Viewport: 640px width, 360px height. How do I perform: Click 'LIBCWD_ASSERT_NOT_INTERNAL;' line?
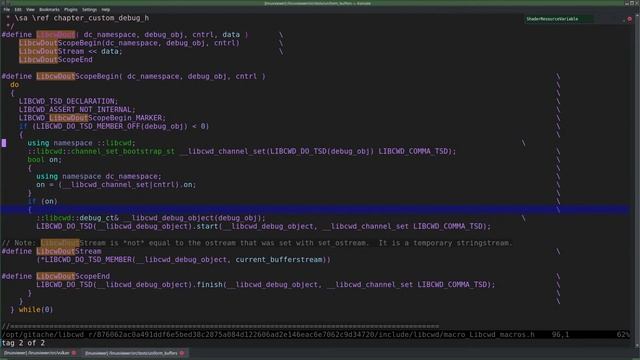click(77, 109)
